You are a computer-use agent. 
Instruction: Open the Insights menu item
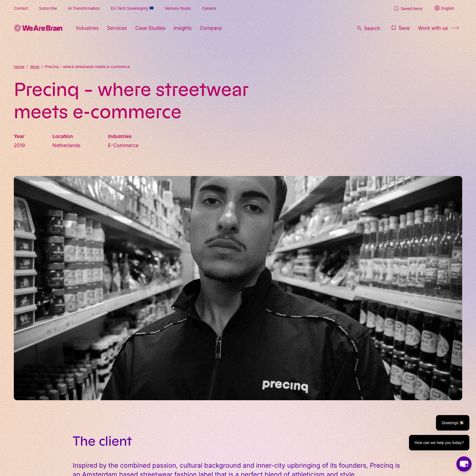point(183,28)
